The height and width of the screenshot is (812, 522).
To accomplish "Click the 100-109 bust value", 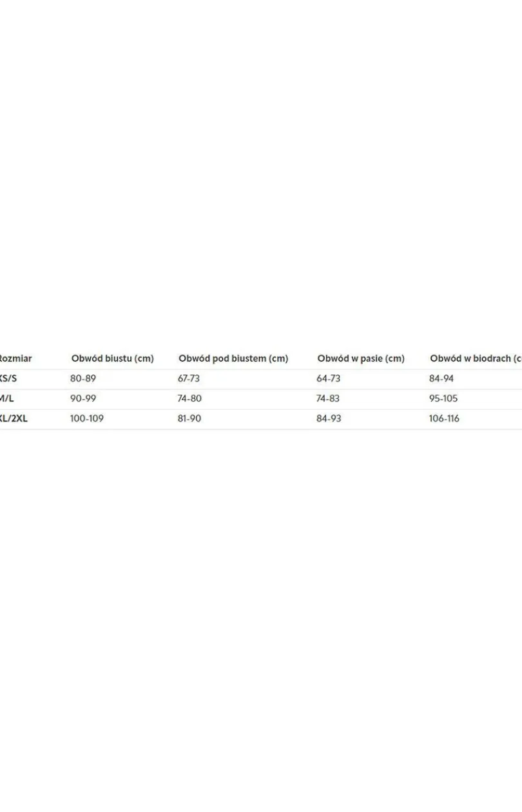I will pos(87,419).
